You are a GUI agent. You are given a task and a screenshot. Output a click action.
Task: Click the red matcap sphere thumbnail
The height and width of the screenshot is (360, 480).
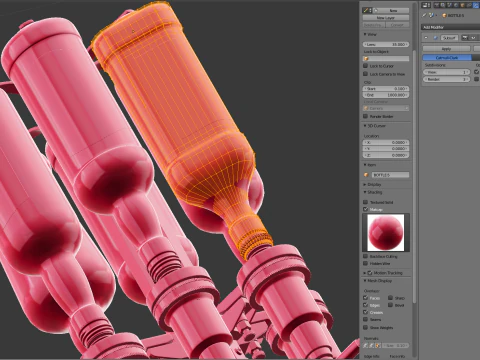386,233
